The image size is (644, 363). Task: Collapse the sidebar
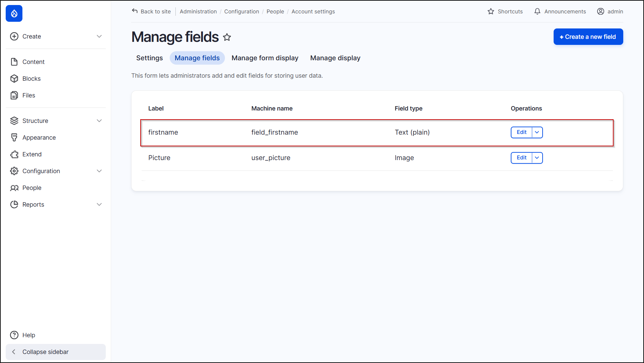[x=45, y=352]
